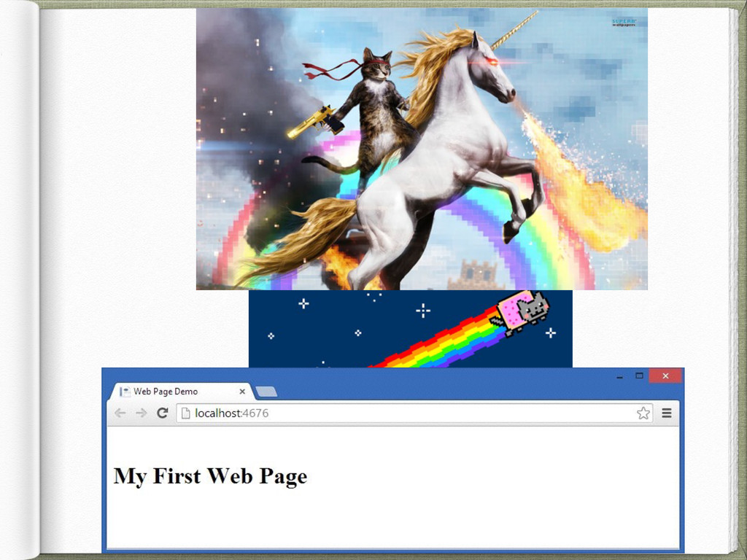Click the browser forward arrow
The image size is (747, 560).
(141, 413)
